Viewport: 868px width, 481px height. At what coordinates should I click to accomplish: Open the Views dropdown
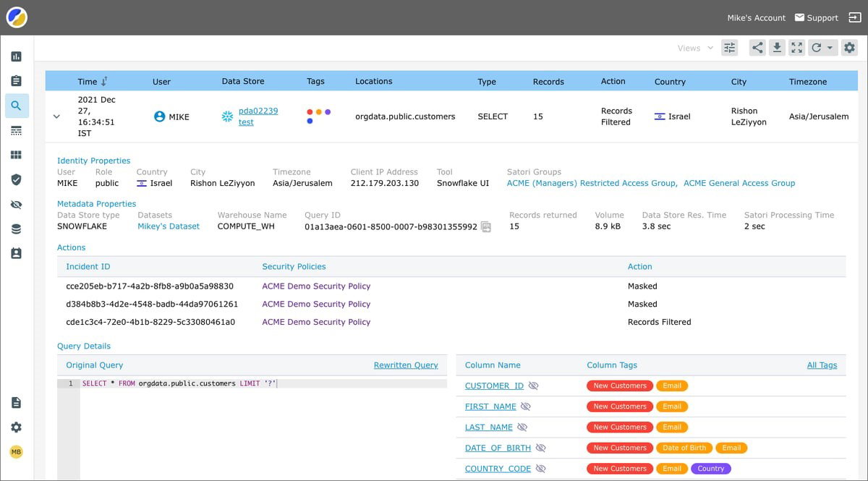click(695, 48)
